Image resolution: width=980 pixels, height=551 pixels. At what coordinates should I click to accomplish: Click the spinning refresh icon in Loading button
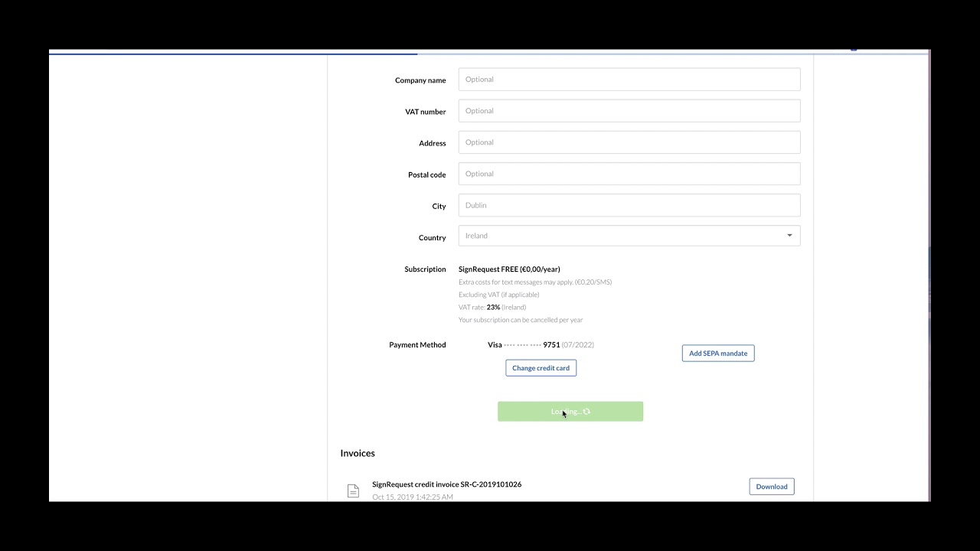click(x=587, y=412)
